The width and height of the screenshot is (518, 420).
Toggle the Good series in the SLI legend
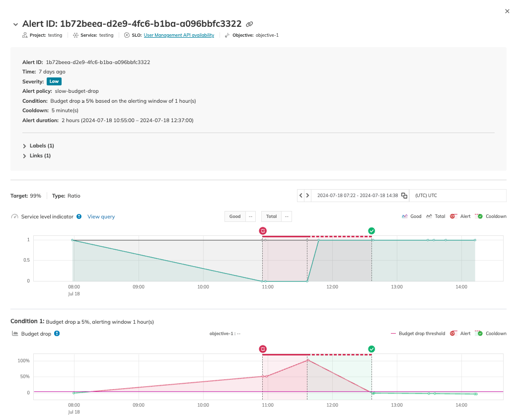(411, 216)
